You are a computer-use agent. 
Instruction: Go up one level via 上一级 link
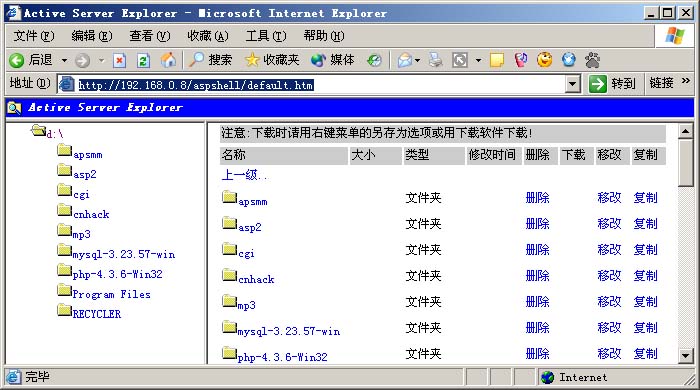(244, 175)
